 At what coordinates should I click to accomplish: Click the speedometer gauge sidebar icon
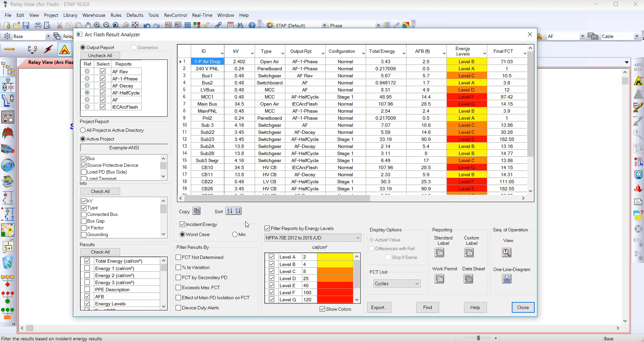click(8, 165)
